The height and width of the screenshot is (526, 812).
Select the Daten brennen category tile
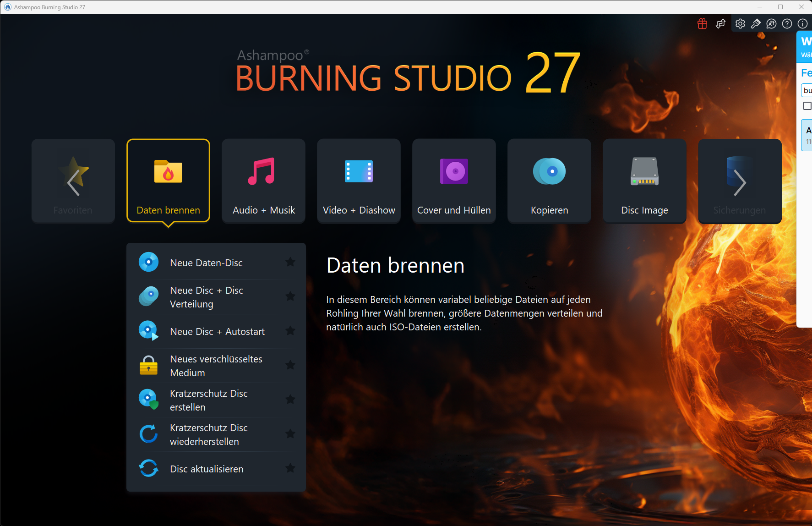point(168,181)
